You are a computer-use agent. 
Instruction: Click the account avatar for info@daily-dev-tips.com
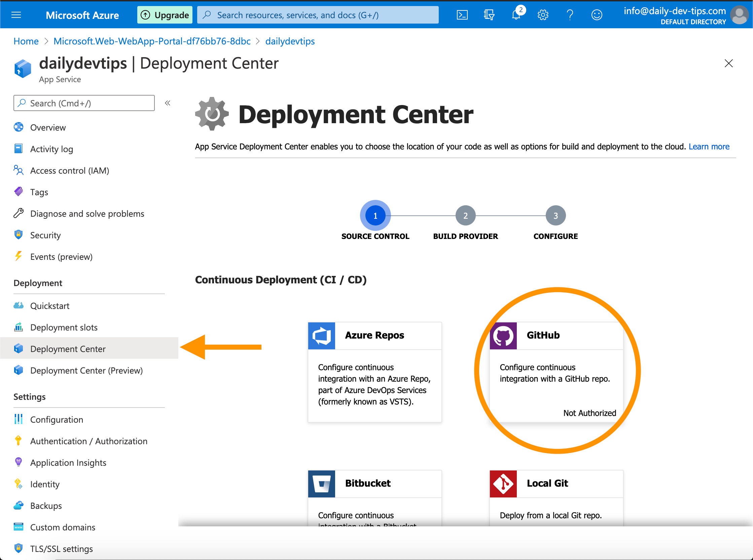point(740,14)
